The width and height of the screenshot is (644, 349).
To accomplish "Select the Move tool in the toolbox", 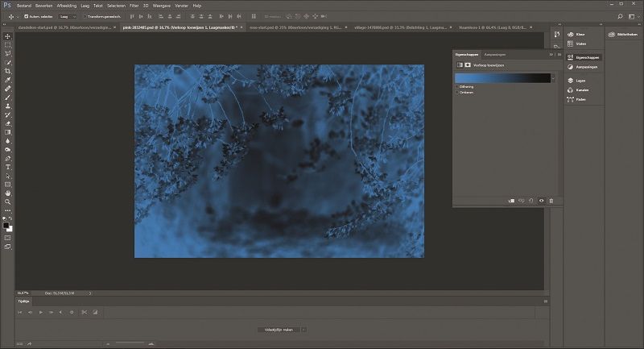I will (8, 36).
